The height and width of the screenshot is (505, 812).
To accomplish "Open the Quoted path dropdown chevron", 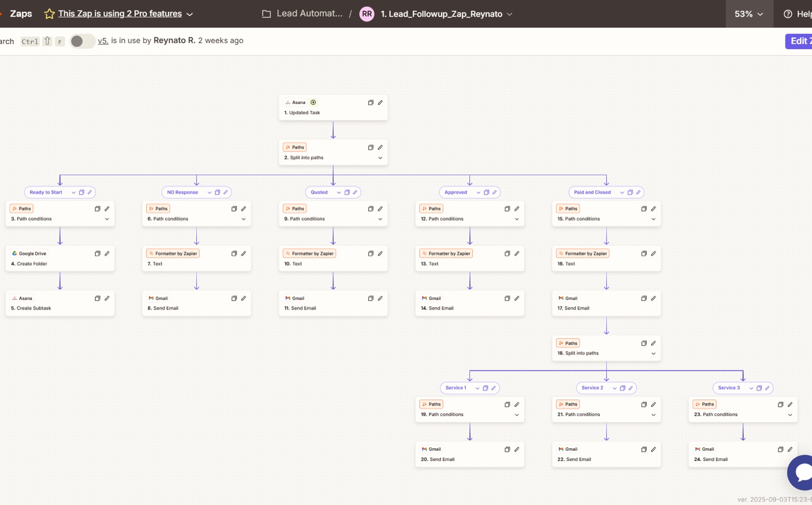I will [339, 192].
